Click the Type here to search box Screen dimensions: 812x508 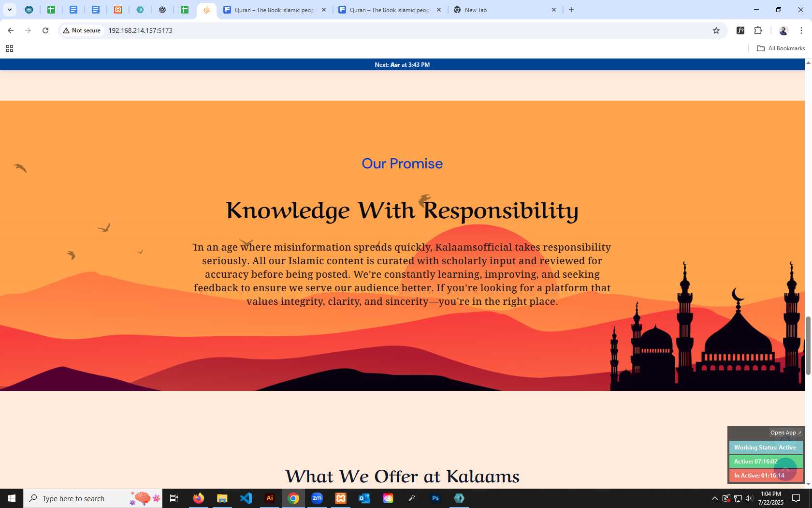click(93, 498)
